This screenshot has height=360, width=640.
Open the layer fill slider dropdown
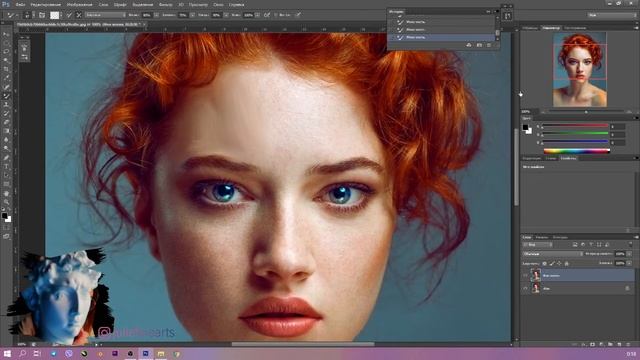(x=629, y=263)
